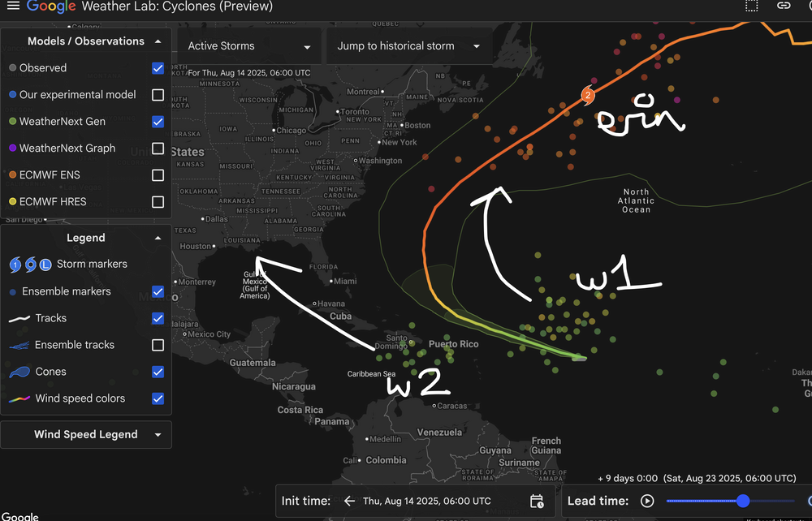The image size is (812, 521).
Task: Click the Miami map label
Action: pyautogui.click(x=345, y=282)
